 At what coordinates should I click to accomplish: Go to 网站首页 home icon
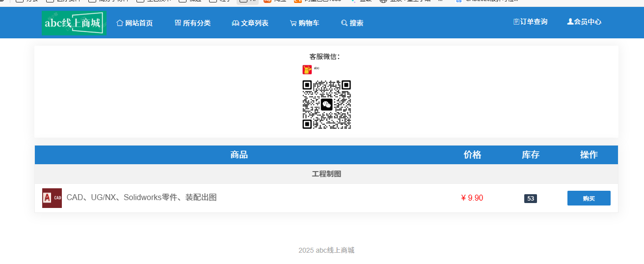(120, 23)
